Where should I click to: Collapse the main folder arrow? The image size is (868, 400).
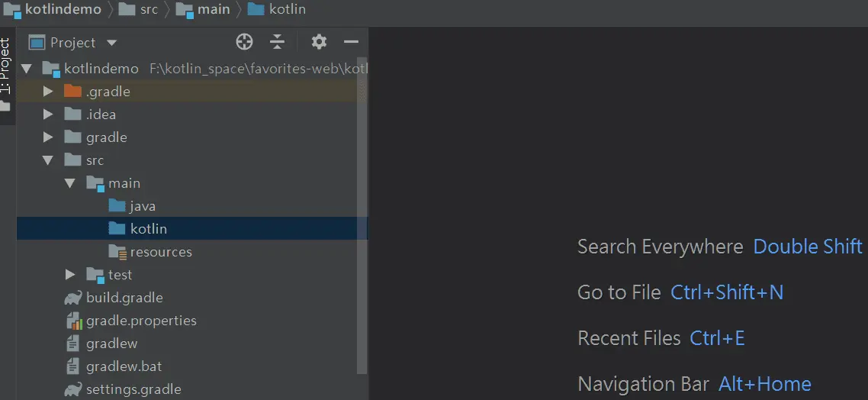[x=70, y=183]
